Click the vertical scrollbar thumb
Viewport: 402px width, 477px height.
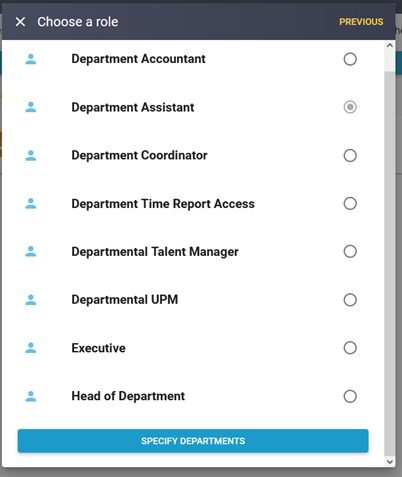click(x=390, y=263)
